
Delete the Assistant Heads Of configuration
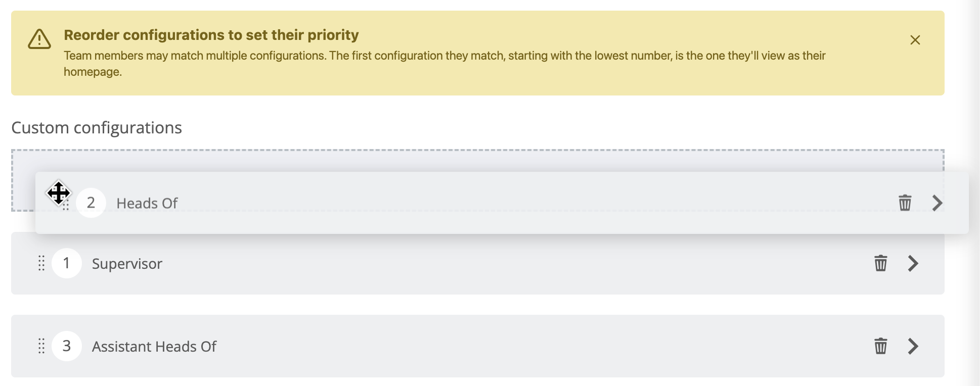(x=880, y=346)
